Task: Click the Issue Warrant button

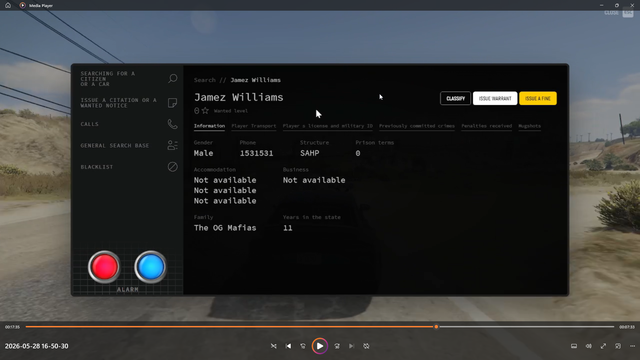Action: [495, 98]
